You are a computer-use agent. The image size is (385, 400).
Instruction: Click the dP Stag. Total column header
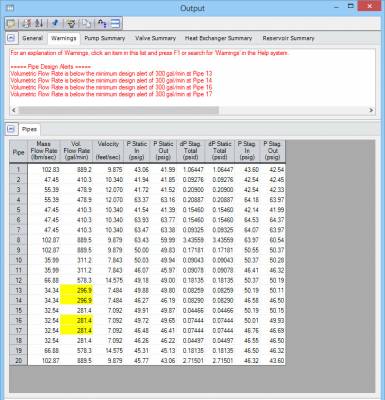coord(191,152)
